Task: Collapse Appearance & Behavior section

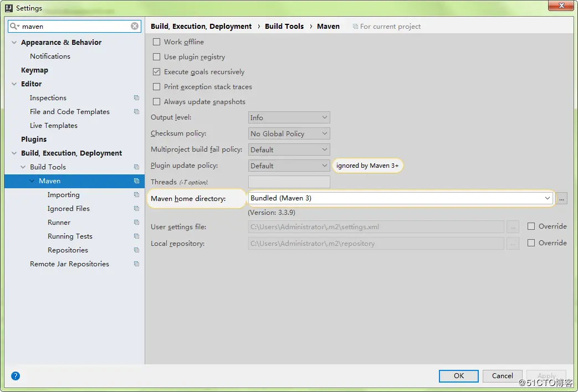Action: click(x=14, y=43)
